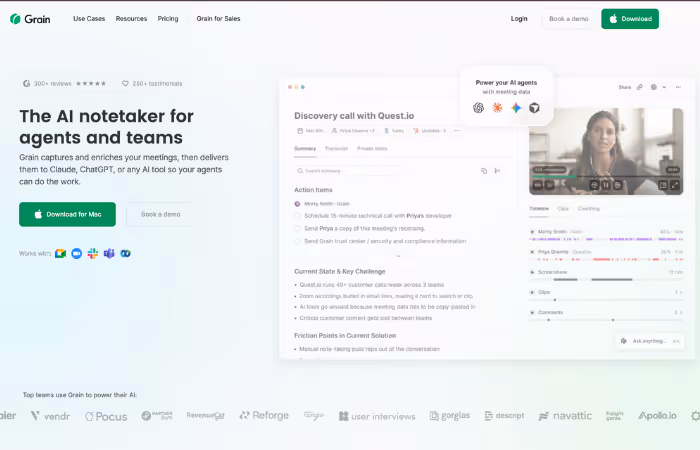Open the globe dropdown arrow next to Share

[x=664, y=87]
